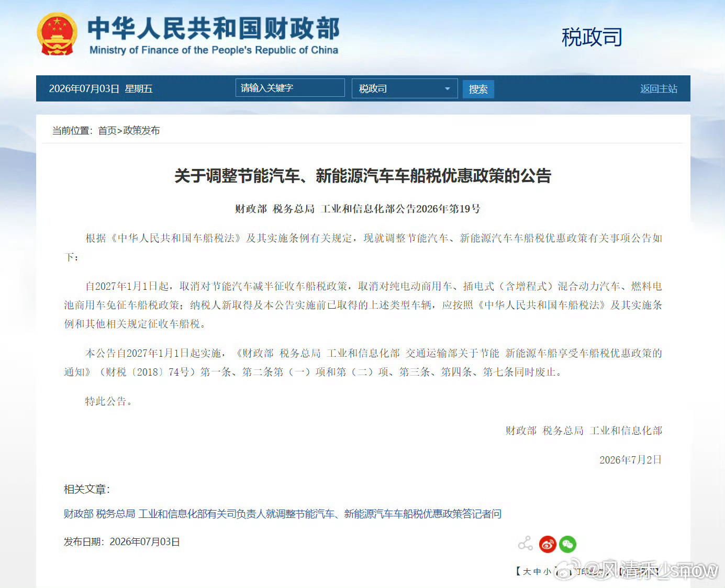Click the 搜索 search button
Image resolution: width=725 pixels, height=588 pixels.
coord(478,89)
